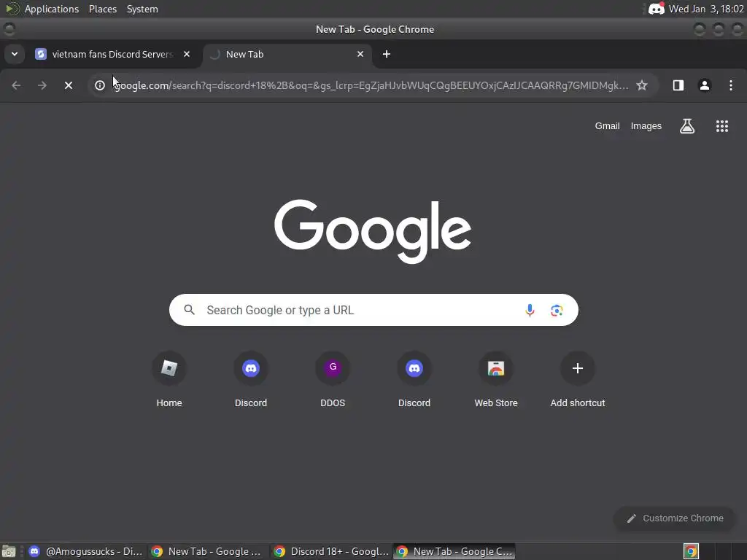
Task: View site information icon in address bar
Action: [x=99, y=85]
